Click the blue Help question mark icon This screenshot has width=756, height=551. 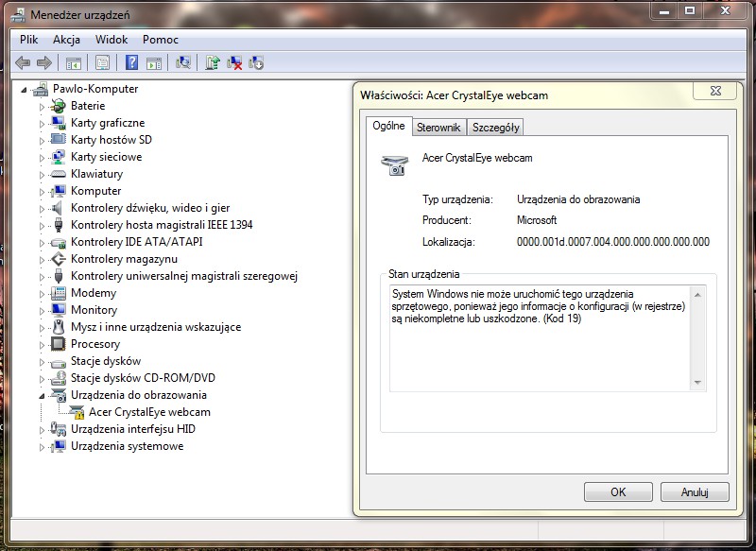(131, 62)
